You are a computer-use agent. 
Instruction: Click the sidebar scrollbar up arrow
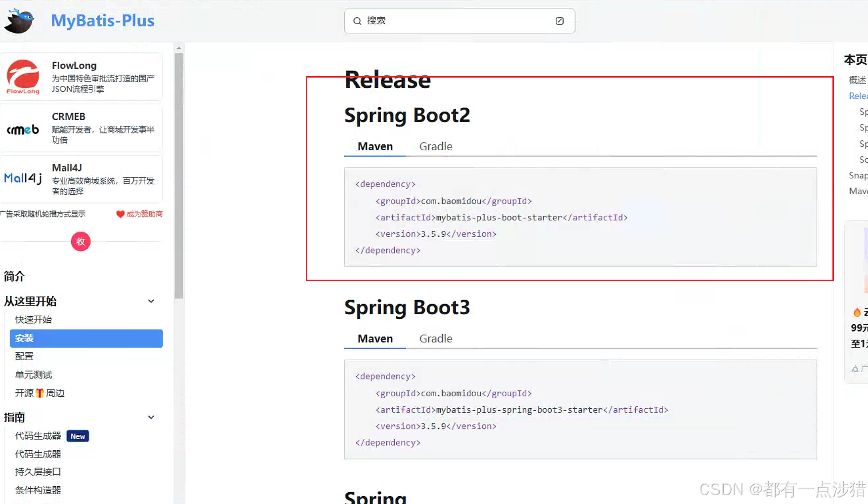coord(179,48)
